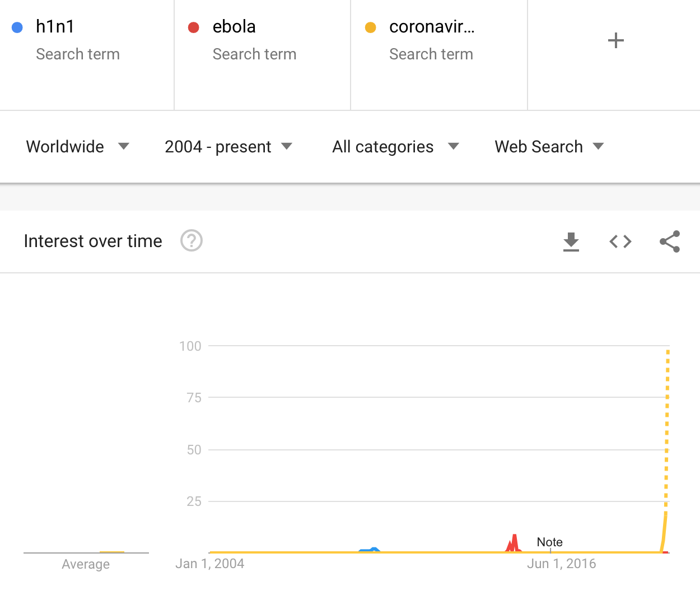This screenshot has height=595, width=700.
Task: Open help for Interest over time
Action: (191, 241)
